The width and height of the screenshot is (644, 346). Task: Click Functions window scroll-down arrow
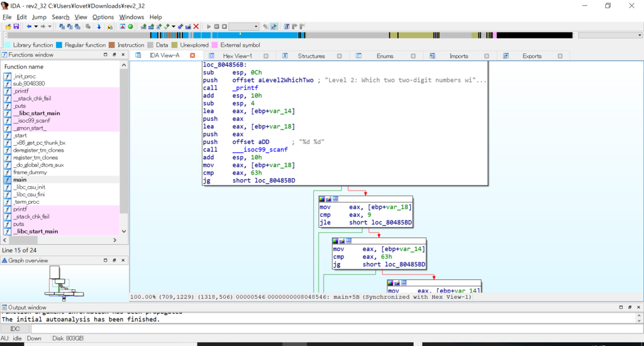[x=124, y=232]
